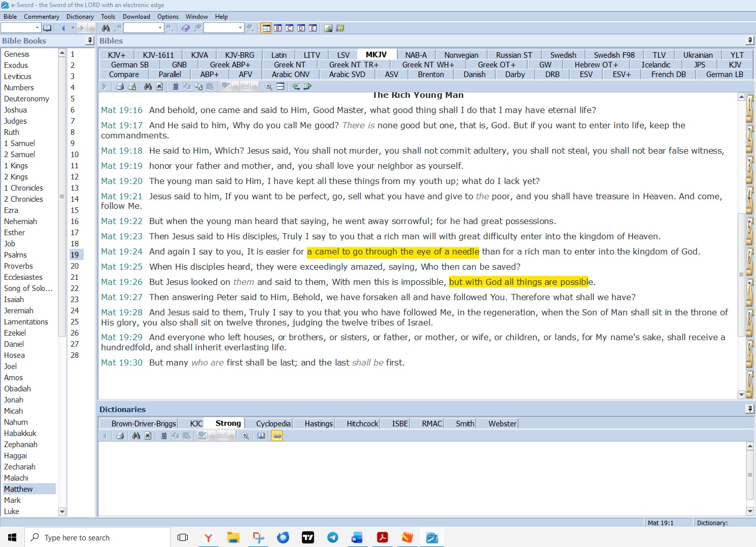Click the split window icon in Bibles toolbar
The image size is (756, 547).
click(x=280, y=87)
